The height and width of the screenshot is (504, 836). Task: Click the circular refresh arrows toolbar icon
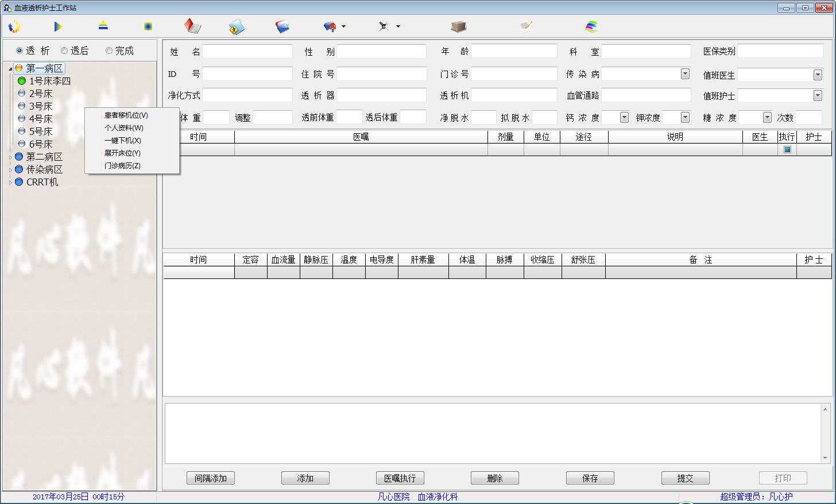pyautogui.click(x=15, y=26)
